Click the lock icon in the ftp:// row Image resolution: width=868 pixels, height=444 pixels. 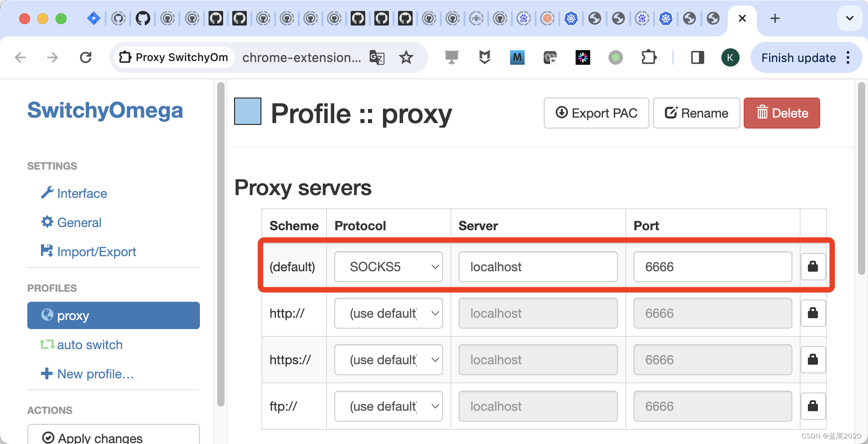coord(813,406)
